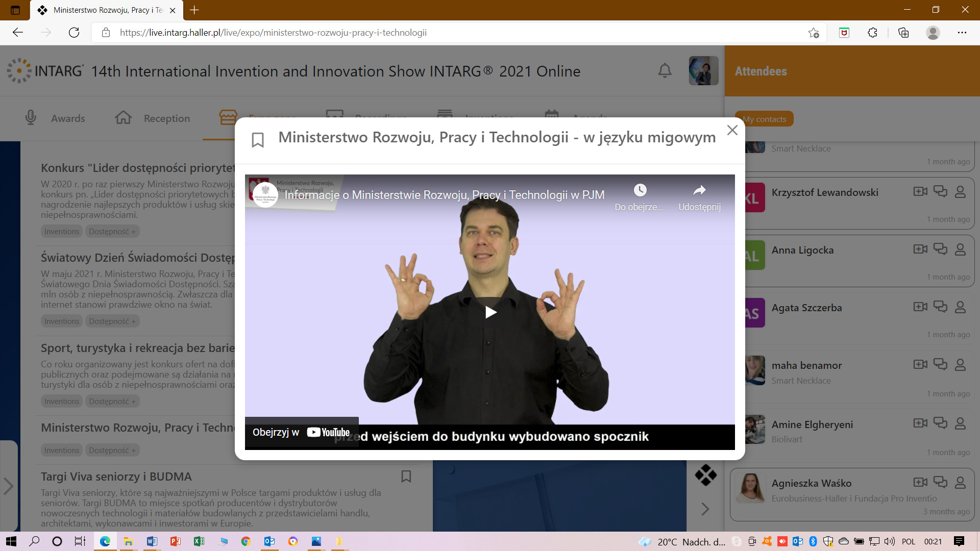Click Inventions tag under Światowy Dzień Świadomości
Image resolution: width=980 pixels, height=551 pixels.
[x=62, y=321]
